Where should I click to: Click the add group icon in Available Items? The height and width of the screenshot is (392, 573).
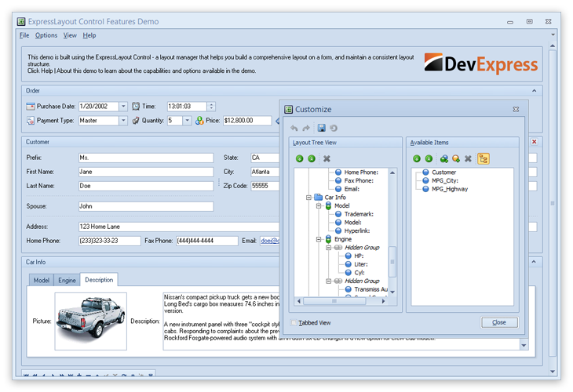coord(444,158)
